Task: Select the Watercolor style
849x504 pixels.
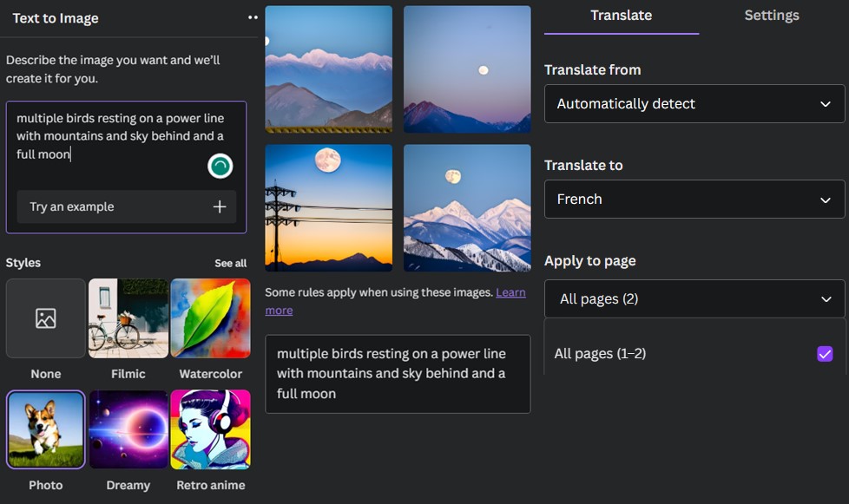Action: coord(210,318)
